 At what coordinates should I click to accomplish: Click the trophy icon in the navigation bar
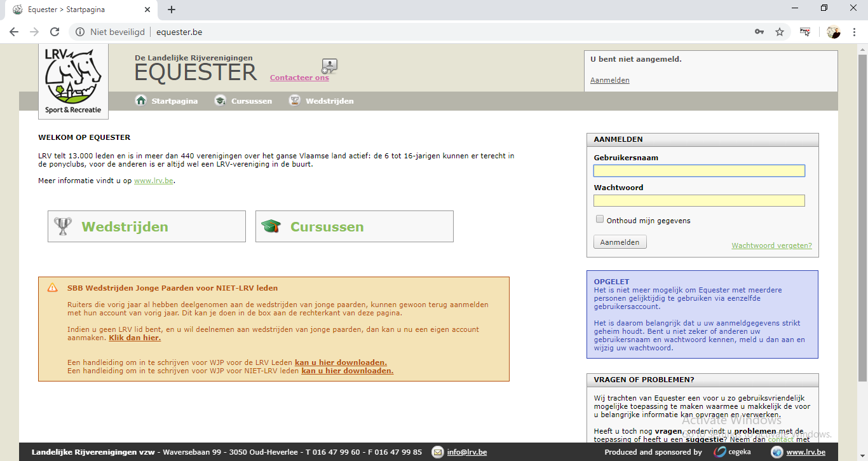295,100
